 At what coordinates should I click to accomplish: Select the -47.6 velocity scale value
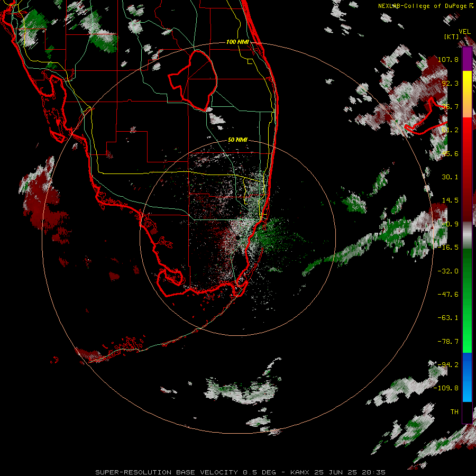[x=448, y=295]
